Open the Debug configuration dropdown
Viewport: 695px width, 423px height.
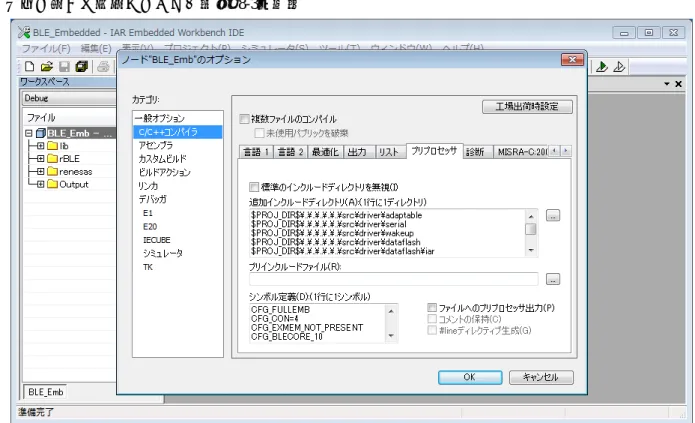(x=70, y=98)
